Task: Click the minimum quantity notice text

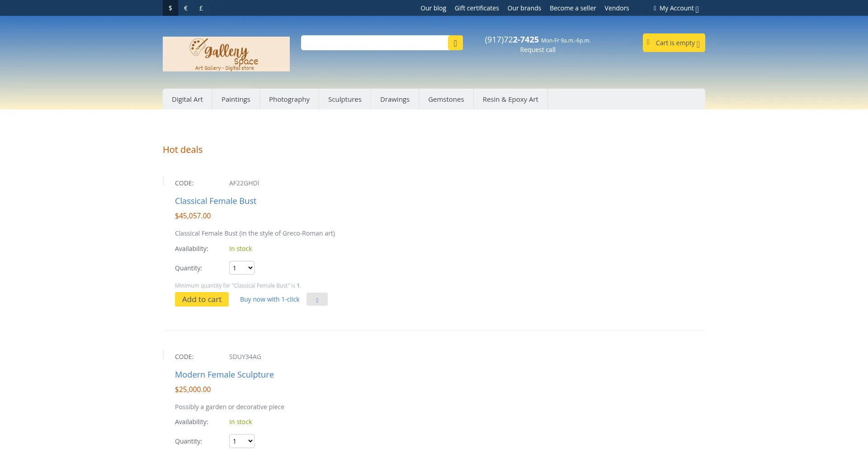Action: [x=238, y=286]
